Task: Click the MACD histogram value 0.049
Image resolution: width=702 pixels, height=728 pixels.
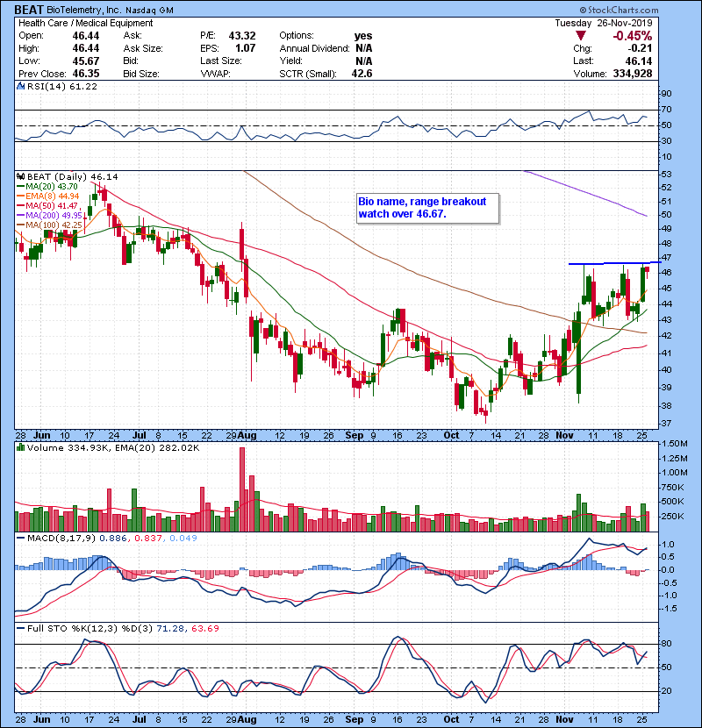Action: pyautogui.click(x=183, y=539)
